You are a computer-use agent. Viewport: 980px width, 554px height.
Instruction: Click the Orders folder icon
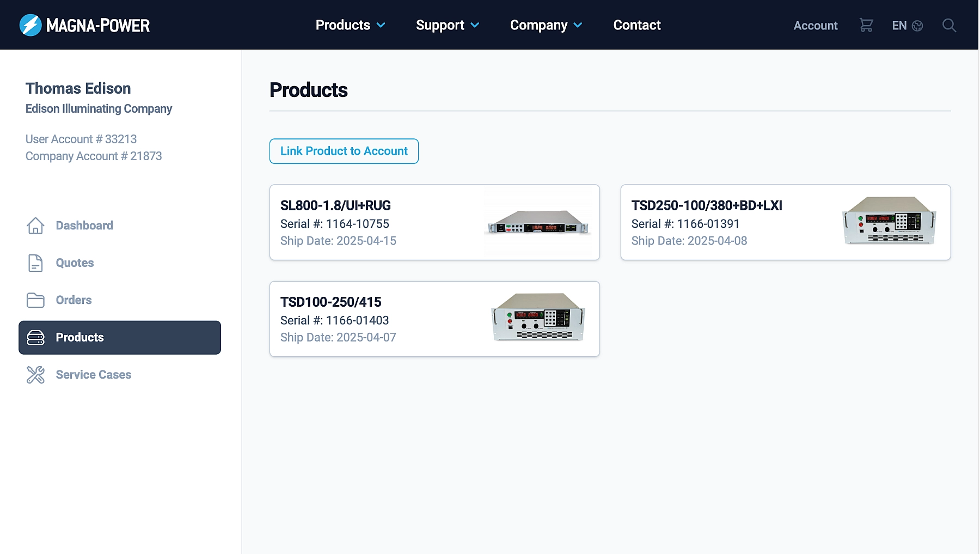click(x=35, y=300)
